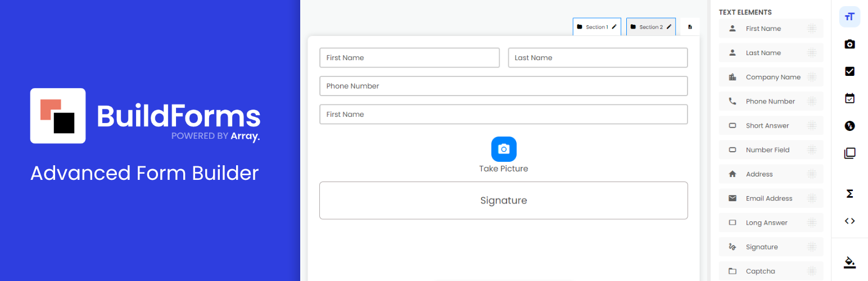This screenshot has width=868, height=281.
Task: Click the Last Name input field
Action: pos(598,58)
